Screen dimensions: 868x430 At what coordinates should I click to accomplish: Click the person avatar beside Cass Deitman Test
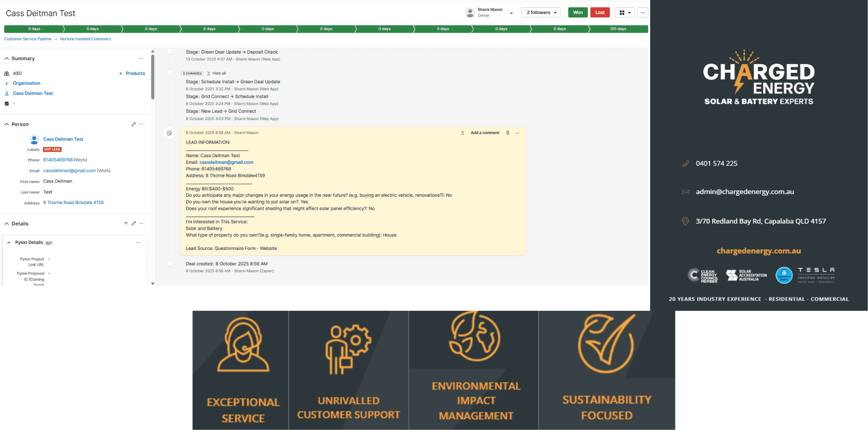coord(34,139)
